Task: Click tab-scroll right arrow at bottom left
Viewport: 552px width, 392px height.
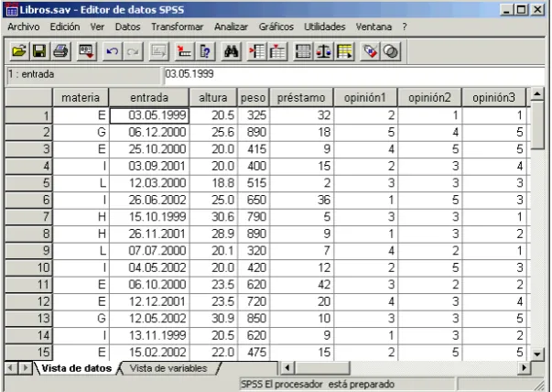Action: [25, 368]
